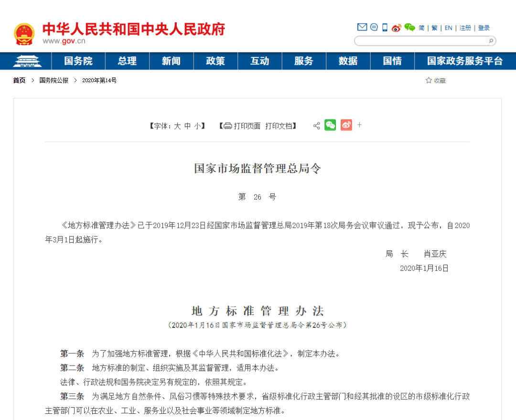Click the date 2020年1月16日 under signature
516x420 pixels.
pyautogui.click(x=424, y=268)
